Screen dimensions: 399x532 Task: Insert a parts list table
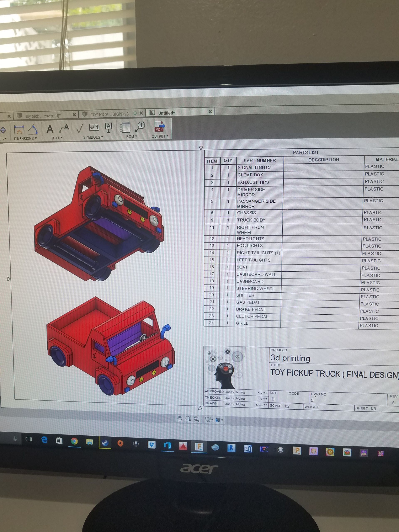click(x=125, y=127)
